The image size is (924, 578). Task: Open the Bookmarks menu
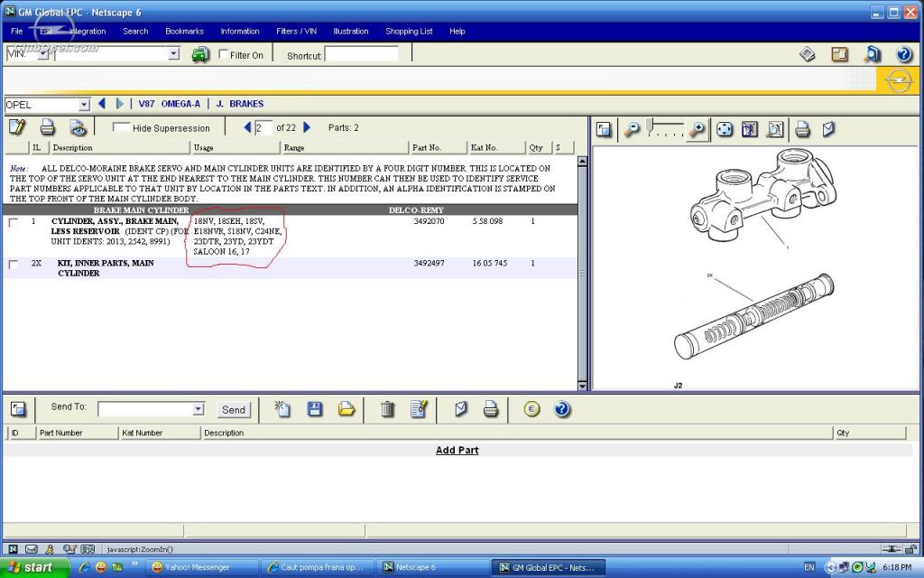point(184,32)
